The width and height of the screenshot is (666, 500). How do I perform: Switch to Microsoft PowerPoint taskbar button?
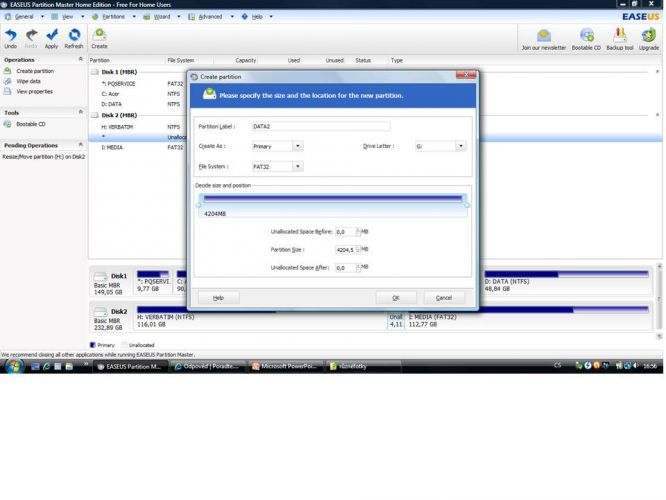tap(285, 366)
